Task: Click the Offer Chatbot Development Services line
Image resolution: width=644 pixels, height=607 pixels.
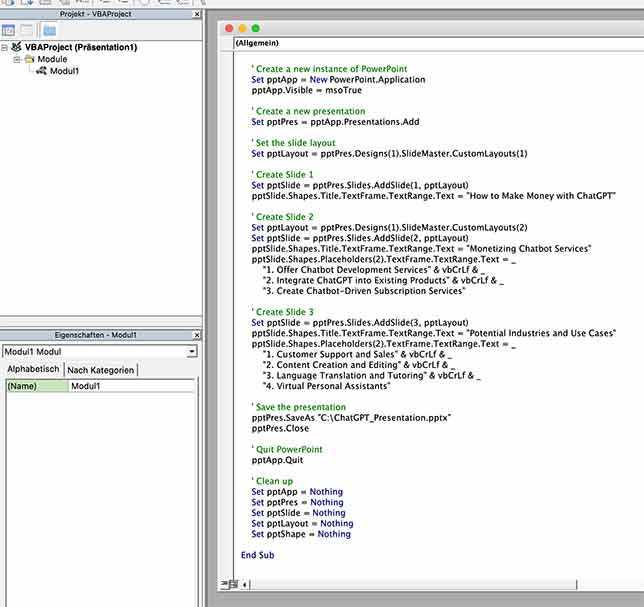Action: click(x=374, y=270)
